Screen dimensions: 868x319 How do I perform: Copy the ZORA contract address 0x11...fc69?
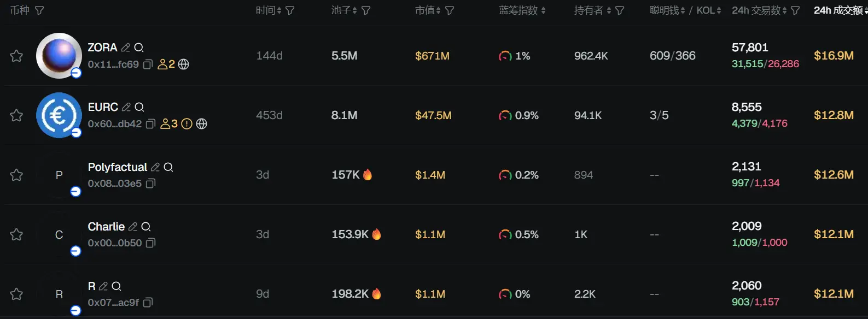[148, 64]
